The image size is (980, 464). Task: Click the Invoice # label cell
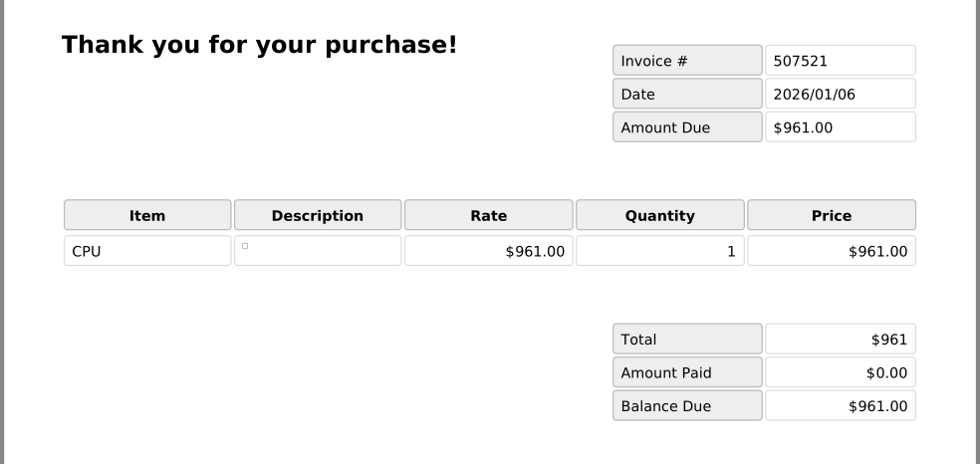687,61
